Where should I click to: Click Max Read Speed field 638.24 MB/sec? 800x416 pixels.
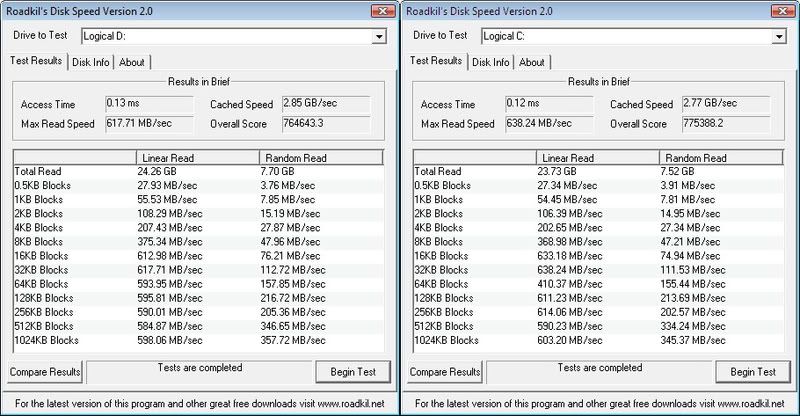549,124
